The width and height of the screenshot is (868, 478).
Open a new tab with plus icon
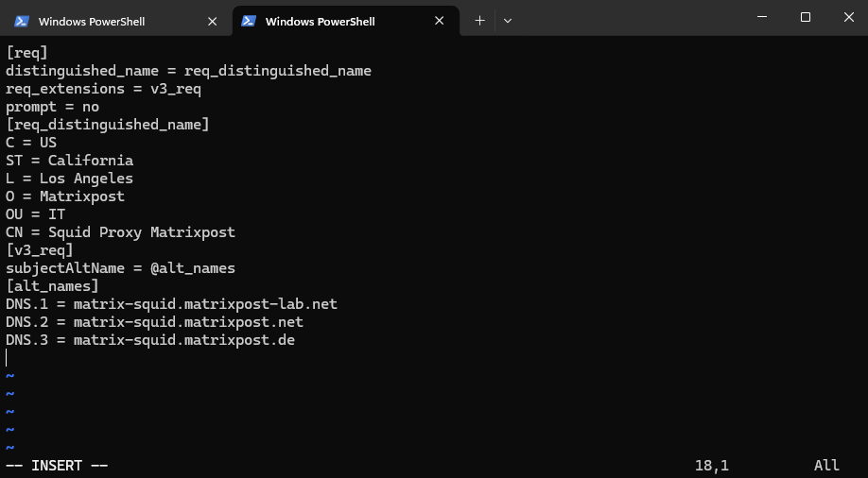[480, 21]
